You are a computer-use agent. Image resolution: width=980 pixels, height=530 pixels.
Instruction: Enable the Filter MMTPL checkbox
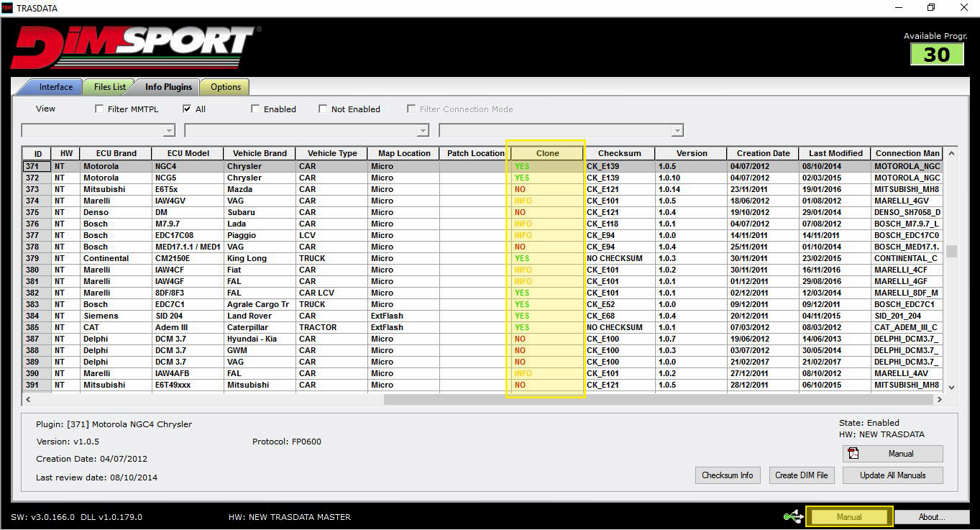coord(99,109)
